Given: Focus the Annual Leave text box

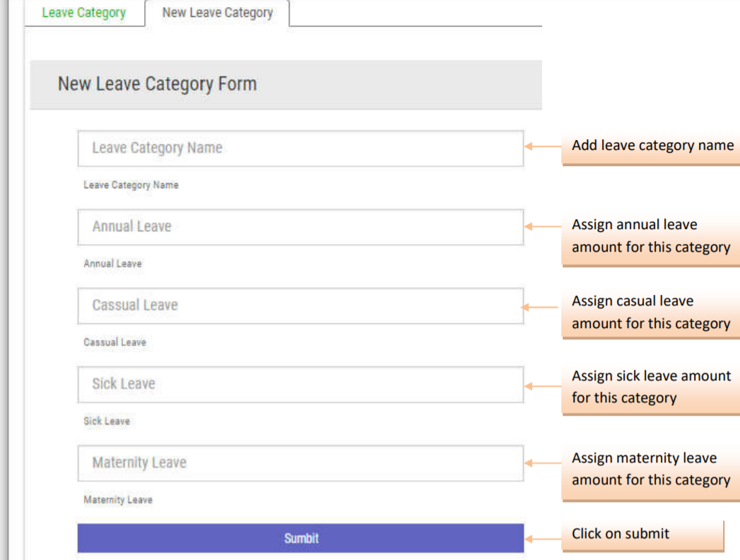Looking at the screenshot, I should coord(300,227).
